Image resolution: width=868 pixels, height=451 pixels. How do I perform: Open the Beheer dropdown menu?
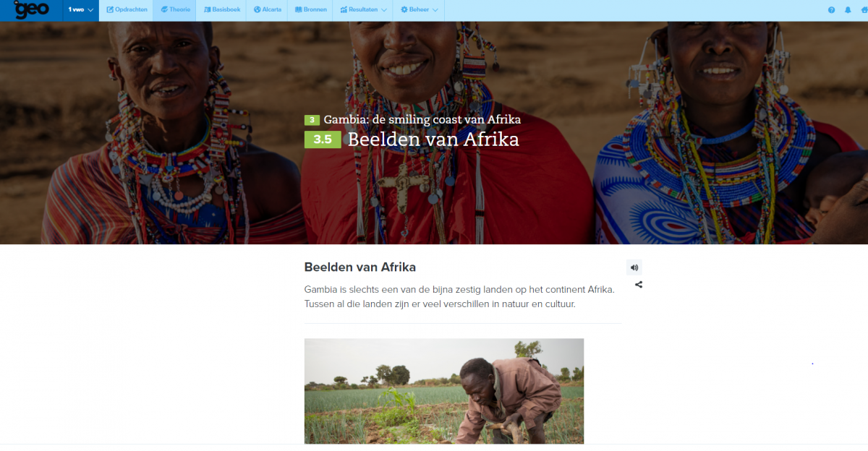tap(419, 10)
